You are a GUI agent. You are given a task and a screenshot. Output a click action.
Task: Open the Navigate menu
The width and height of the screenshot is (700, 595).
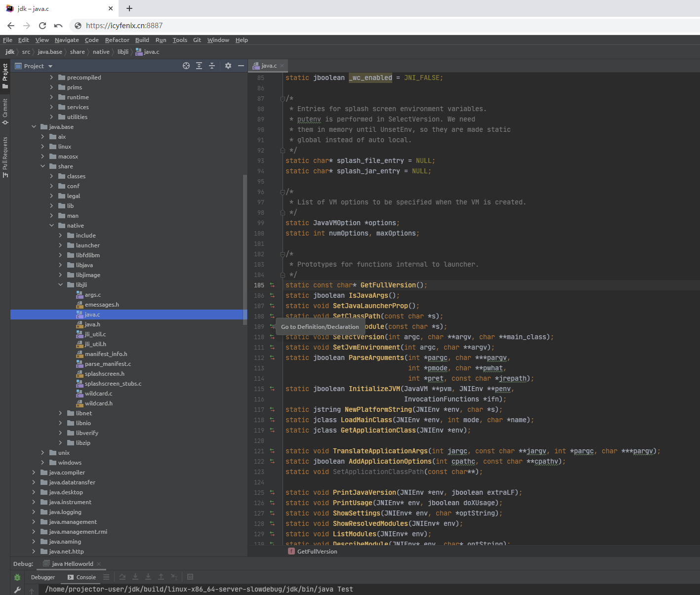67,40
